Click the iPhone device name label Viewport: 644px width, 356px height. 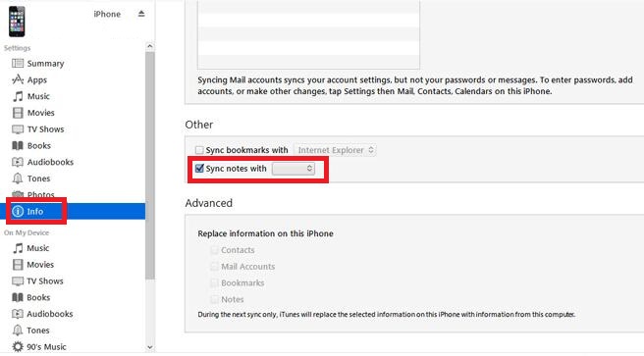[107, 14]
